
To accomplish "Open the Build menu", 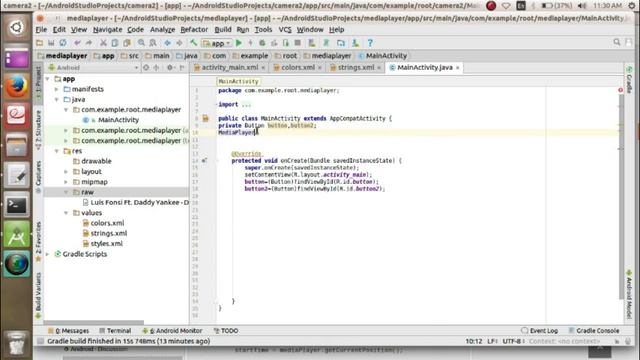I will coord(223,29).
